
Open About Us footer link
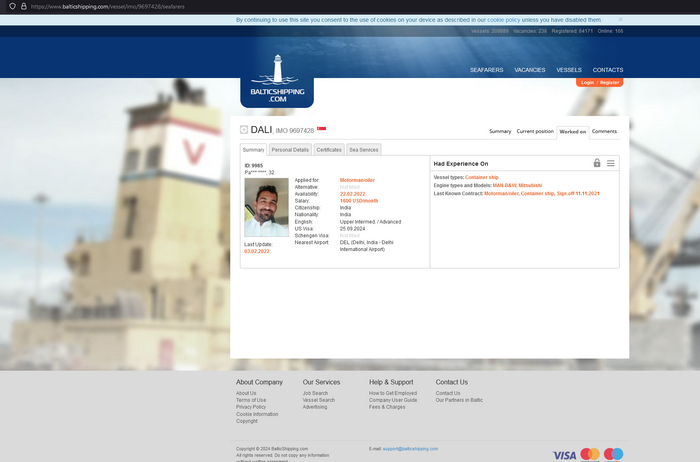pyautogui.click(x=246, y=393)
